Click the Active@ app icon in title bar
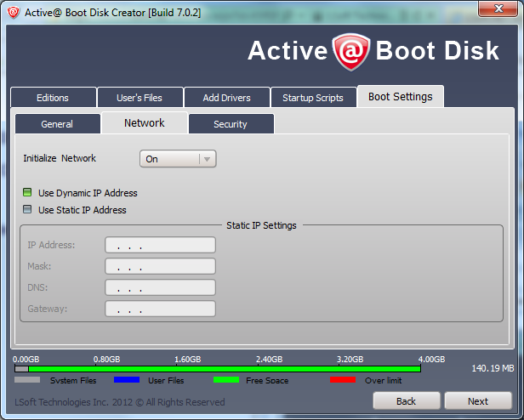The image size is (524, 420). pos(13,11)
